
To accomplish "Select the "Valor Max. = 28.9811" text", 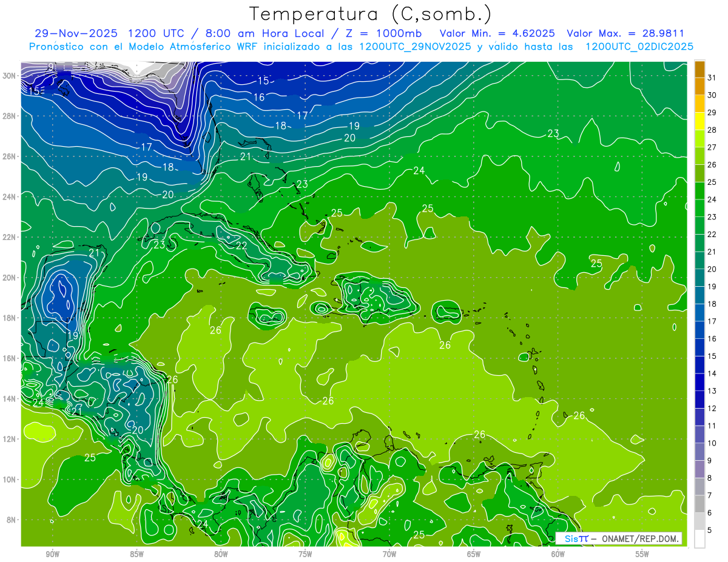I will 625,33.
